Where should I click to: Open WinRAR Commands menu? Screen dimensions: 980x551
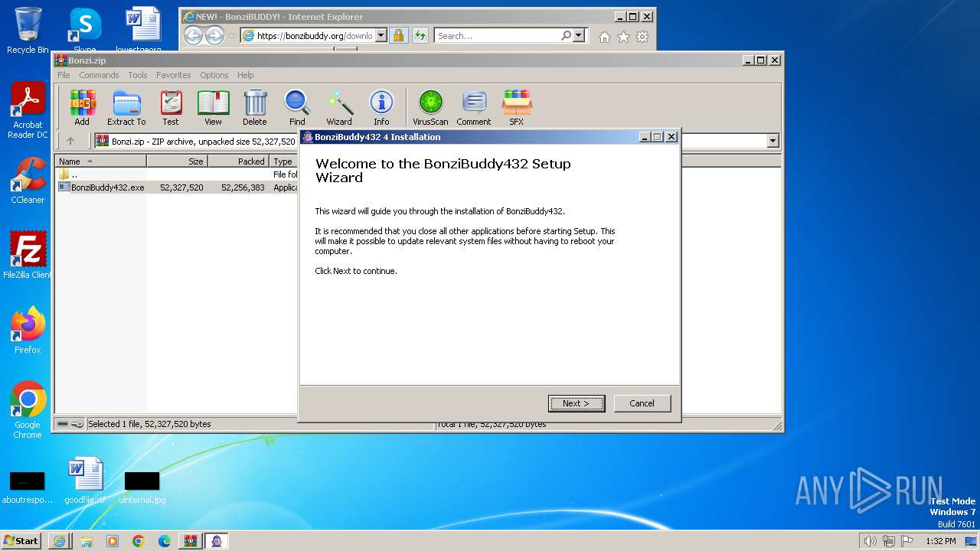(99, 75)
